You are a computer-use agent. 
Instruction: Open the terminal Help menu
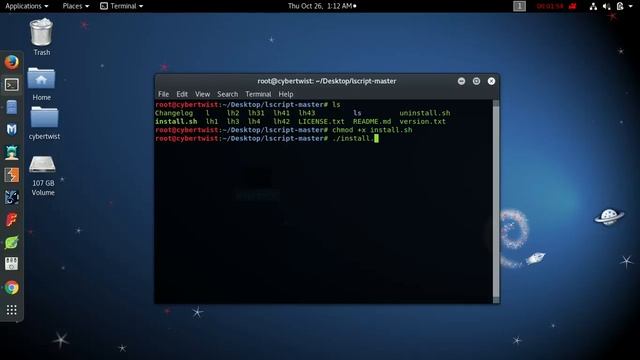(x=286, y=94)
